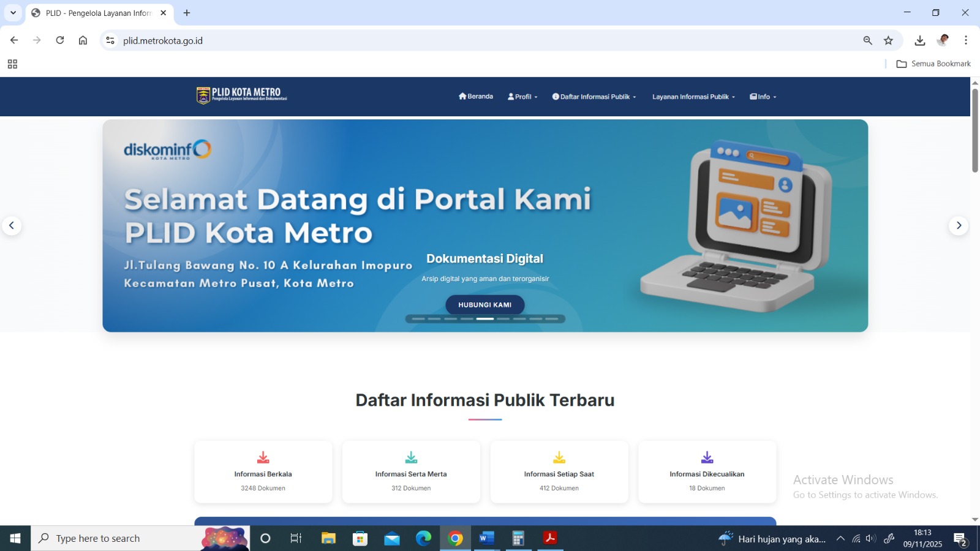This screenshot has height=551, width=980.
Task: Reload the page
Action: pyautogui.click(x=60, y=40)
